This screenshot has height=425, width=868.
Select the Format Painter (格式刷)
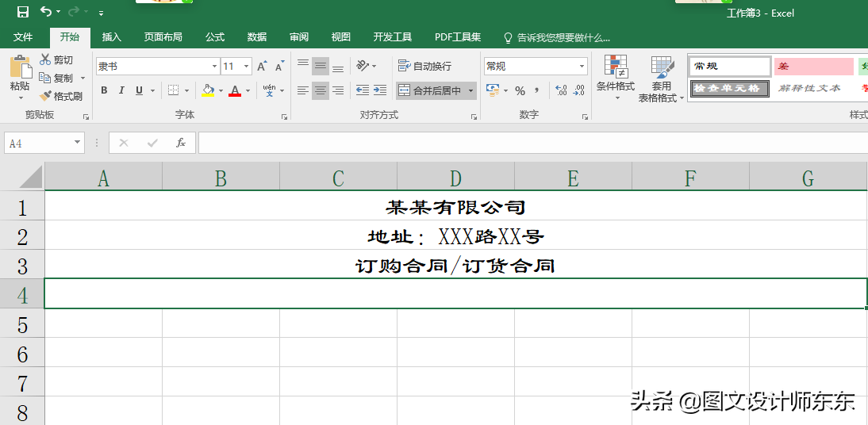coord(61,96)
